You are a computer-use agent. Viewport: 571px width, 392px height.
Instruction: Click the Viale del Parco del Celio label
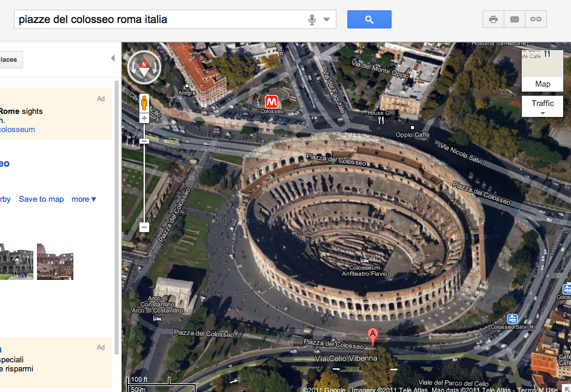click(453, 383)
